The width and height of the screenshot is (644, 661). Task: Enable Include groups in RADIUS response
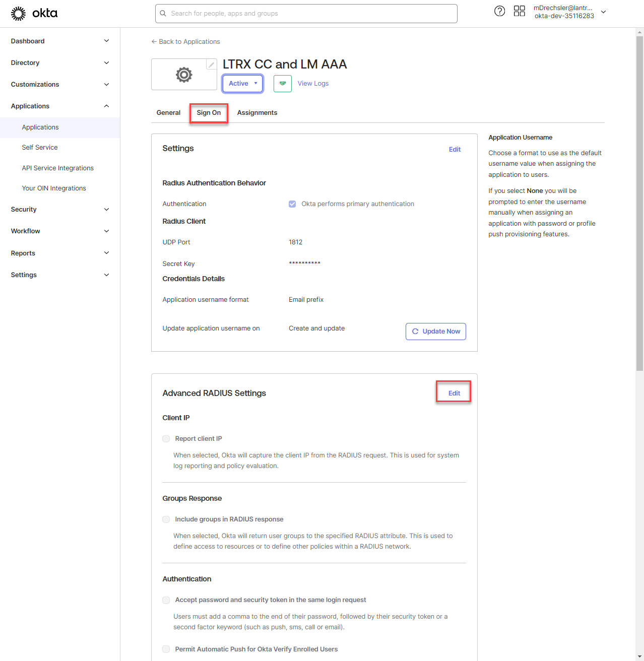166,519
